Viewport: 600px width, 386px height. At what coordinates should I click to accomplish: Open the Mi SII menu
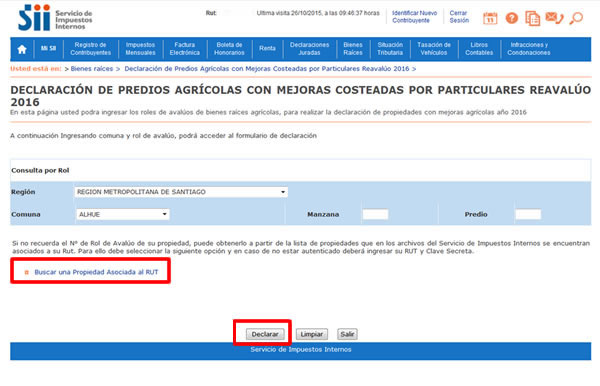48,49
